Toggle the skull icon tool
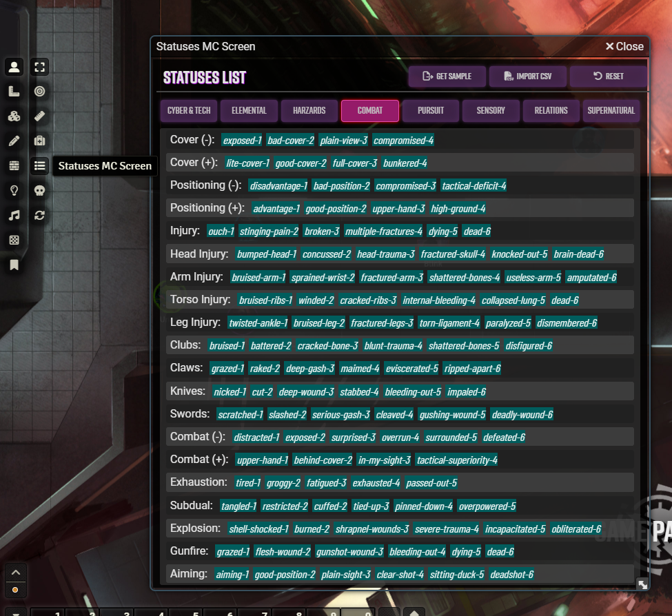This screenshot has height=616, width=672. [40, 191]
